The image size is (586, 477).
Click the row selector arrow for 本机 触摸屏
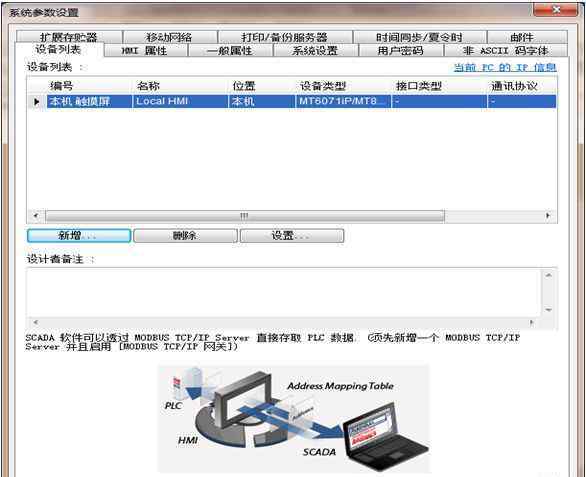coord(37,101)
